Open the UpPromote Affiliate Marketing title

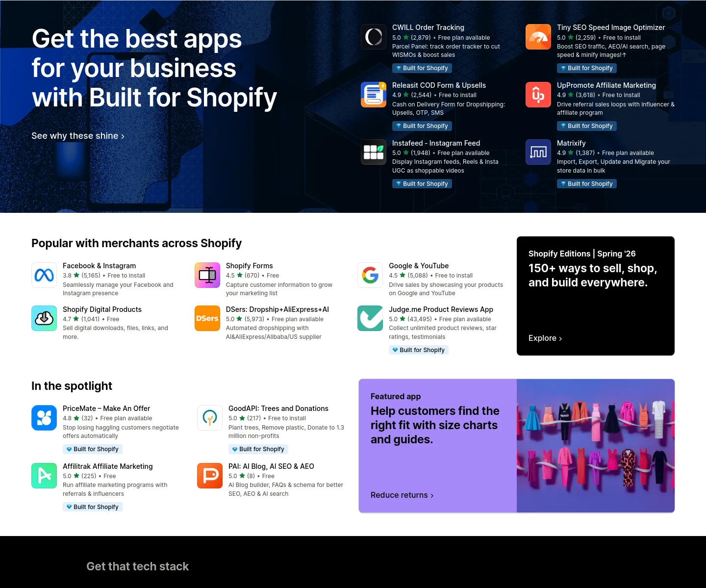606,85
